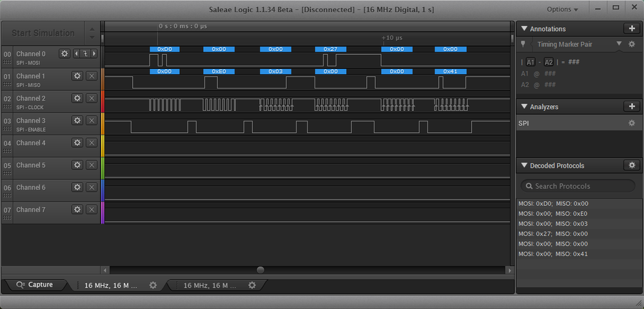Place the A1 timing marker
644x309 pixels.
531,62
